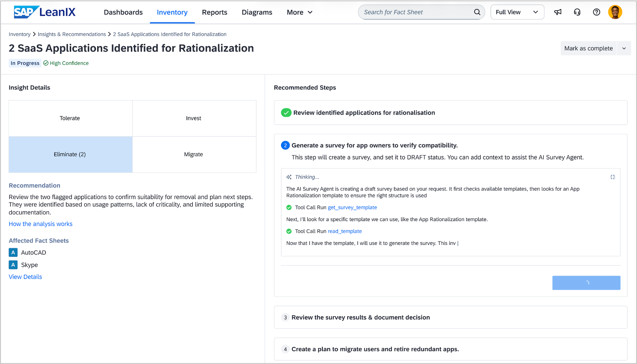
Task: Expand the More navigation menu
Action: tap(300, 12)
